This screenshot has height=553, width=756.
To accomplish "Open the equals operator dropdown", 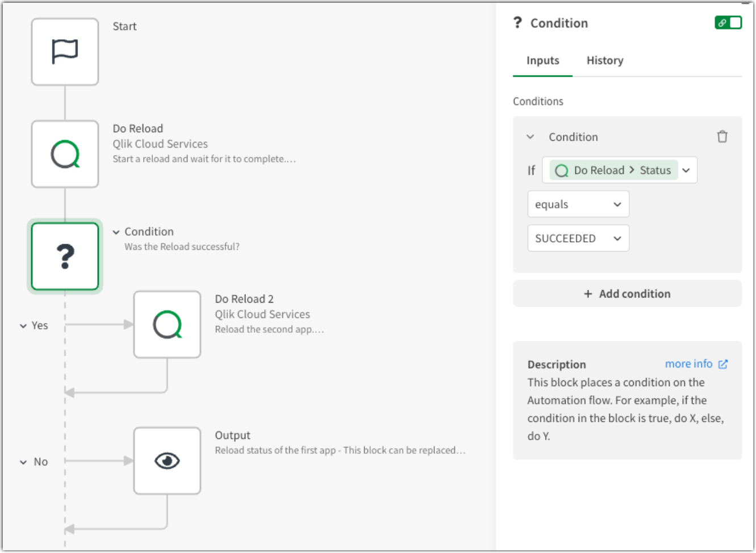I will (578, 204).
